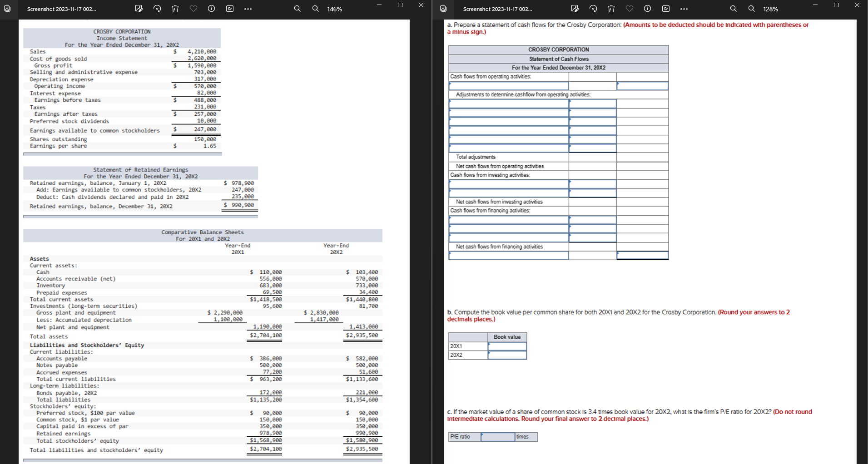
Task: Delete the right screenshot
Action: (610, 9)
